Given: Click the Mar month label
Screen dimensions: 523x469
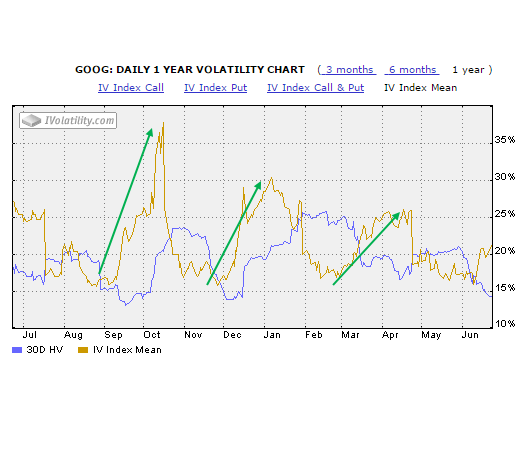Looking at the screenshot, I should pyautogui.click(x=350, y=335).
